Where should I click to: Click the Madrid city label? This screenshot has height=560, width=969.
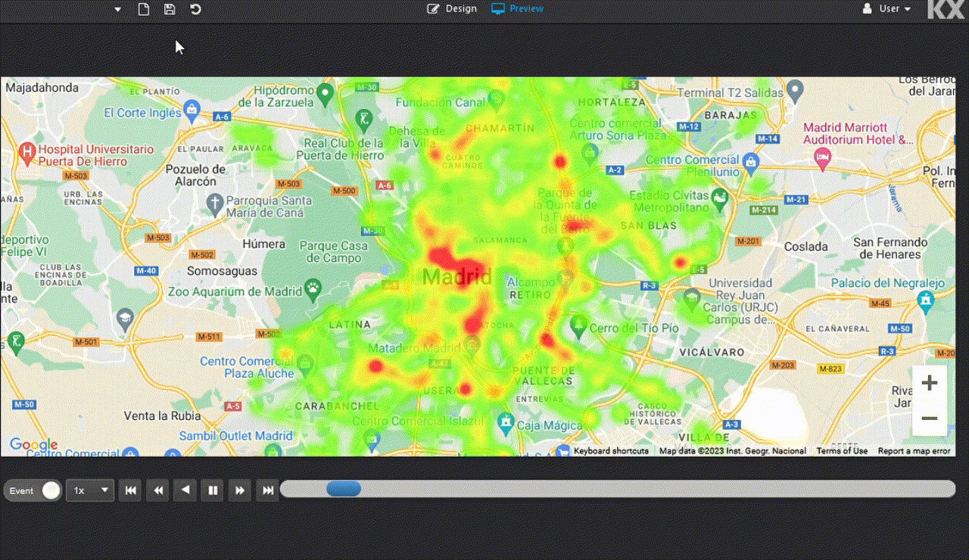[x=456, y=277]
